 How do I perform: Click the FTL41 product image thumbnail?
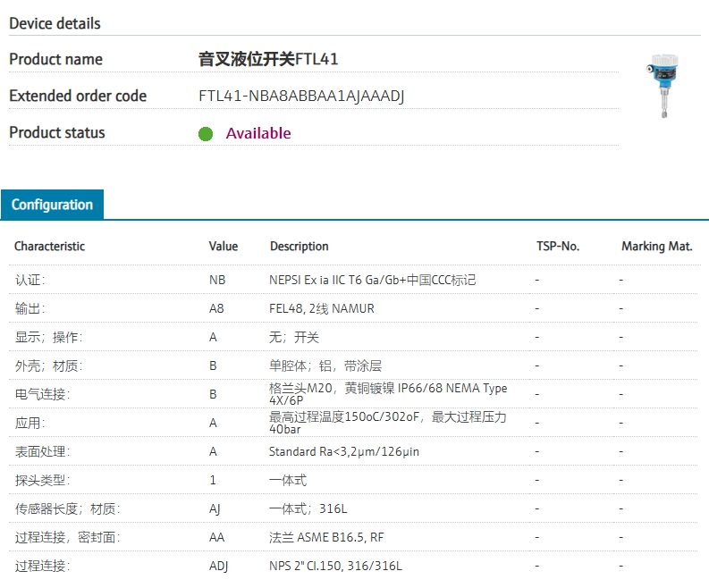[663, 86]
